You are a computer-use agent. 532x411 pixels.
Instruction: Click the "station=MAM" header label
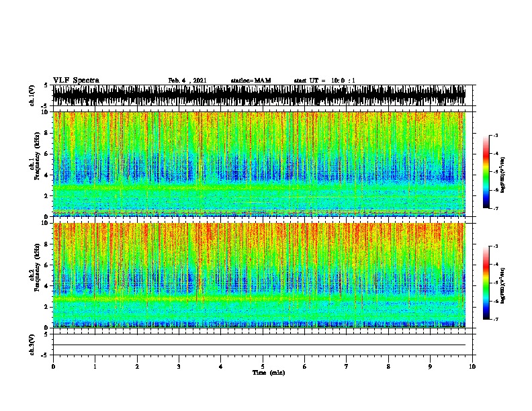coord(251,81)
